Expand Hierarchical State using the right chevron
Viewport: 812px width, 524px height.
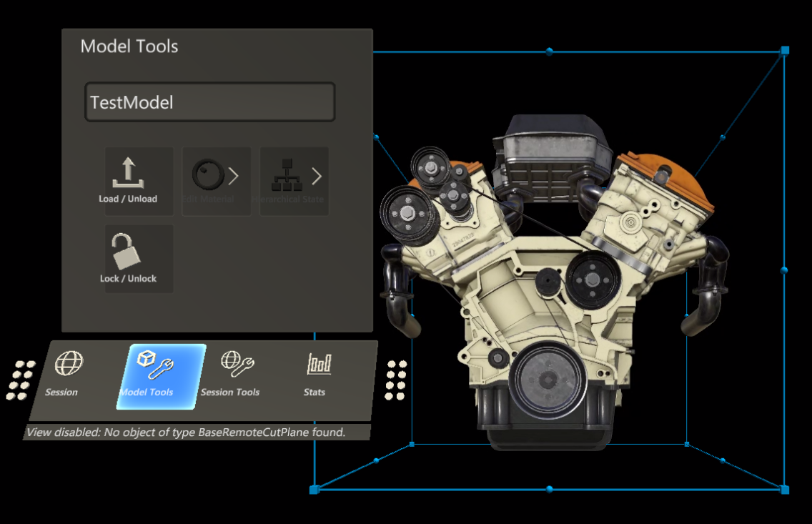point(316,174)
